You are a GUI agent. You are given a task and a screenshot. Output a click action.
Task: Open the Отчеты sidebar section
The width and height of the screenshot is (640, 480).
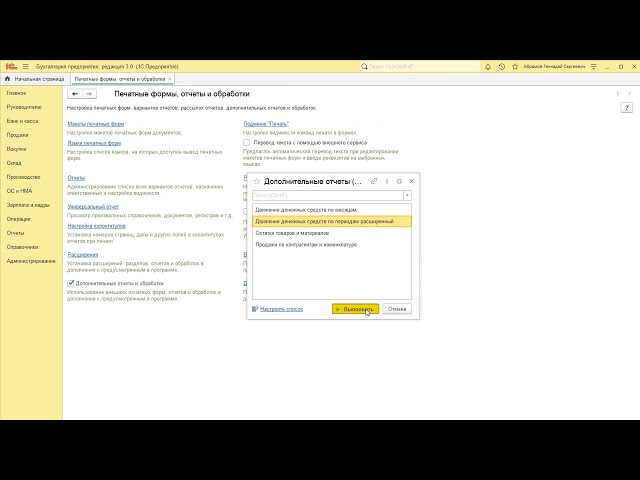coord(16,233)
